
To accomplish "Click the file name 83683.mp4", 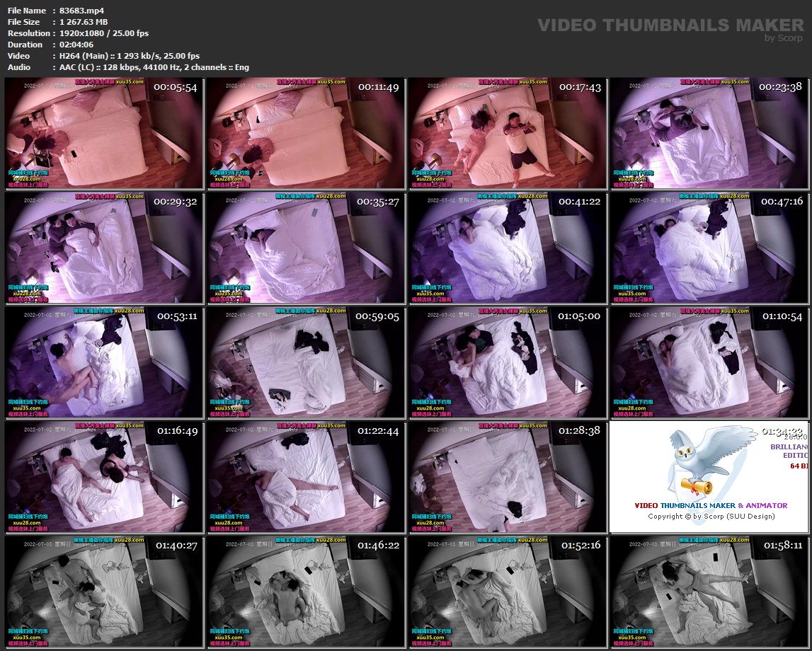I will (x=82, y=11).
